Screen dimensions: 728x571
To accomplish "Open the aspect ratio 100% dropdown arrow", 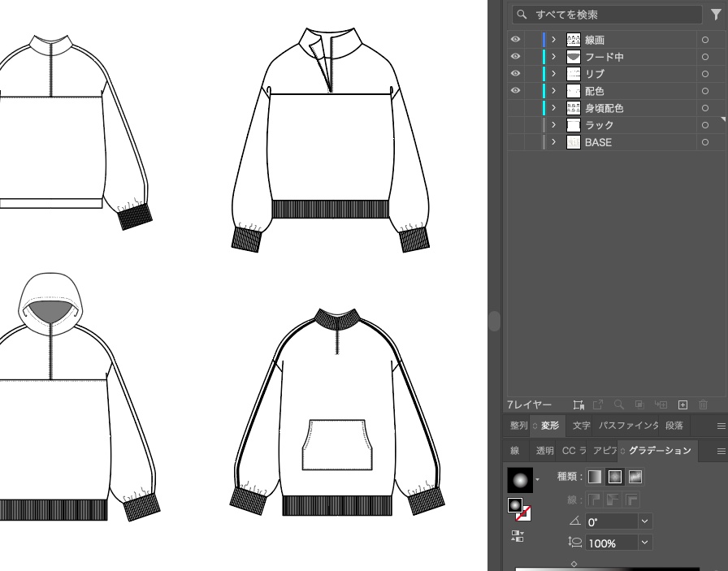I will coord(644,543).
